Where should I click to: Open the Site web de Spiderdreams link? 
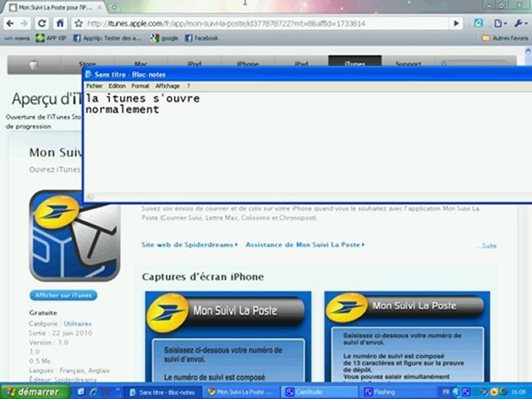190,244
